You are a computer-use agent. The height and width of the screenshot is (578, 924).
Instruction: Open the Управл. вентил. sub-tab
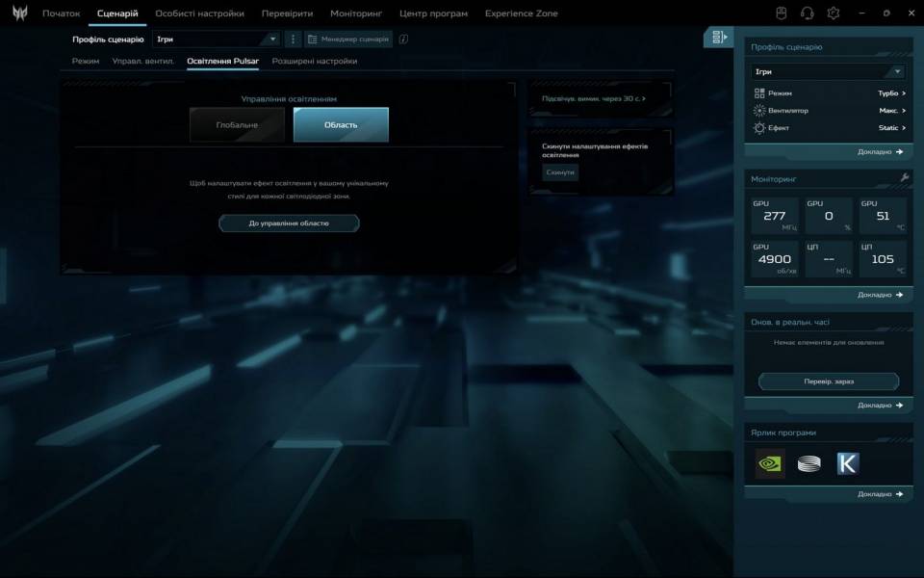tap(143, 61)
